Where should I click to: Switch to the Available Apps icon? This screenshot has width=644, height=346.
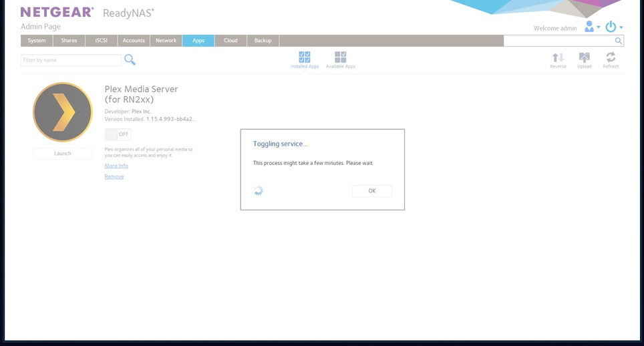point(341,57)
